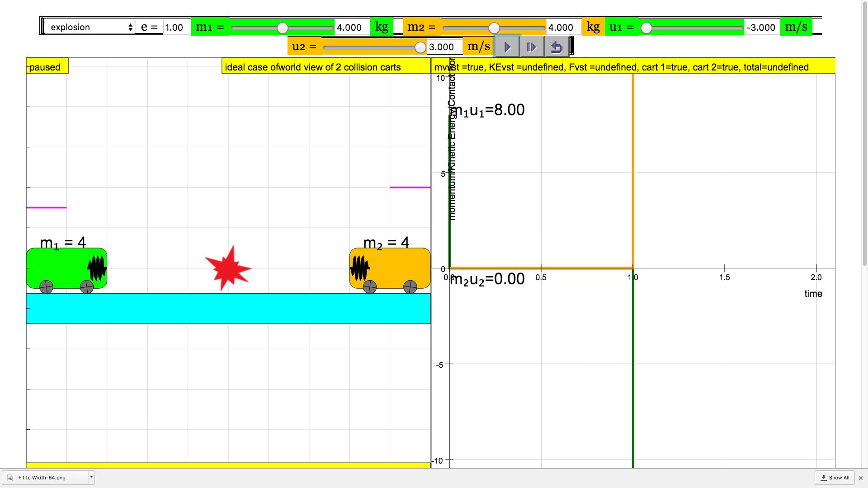Click the paused status label
The image size is (868, 488).
point(47,66)
